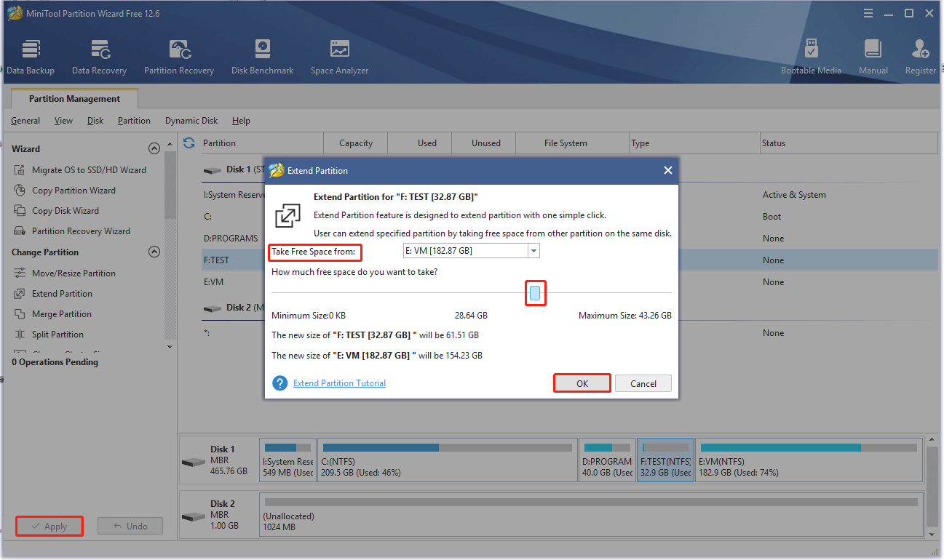
Task: Open the Extend Partition Tutorial link
Action: (339, 383)
